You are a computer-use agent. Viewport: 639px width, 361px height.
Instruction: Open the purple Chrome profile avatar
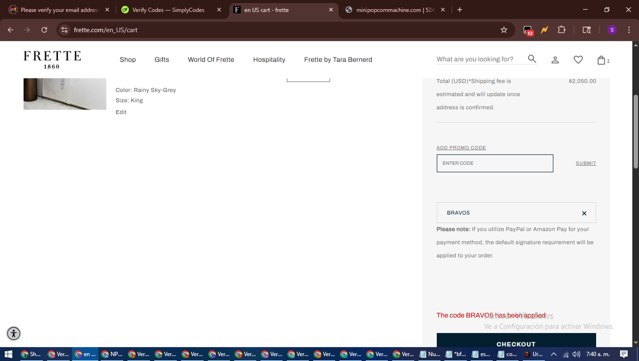612,30
